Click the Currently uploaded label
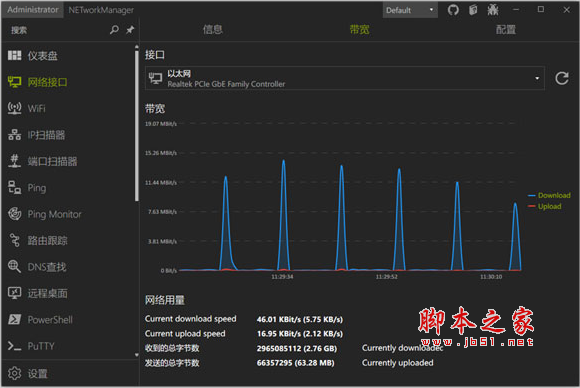 (x=398, y=363)
